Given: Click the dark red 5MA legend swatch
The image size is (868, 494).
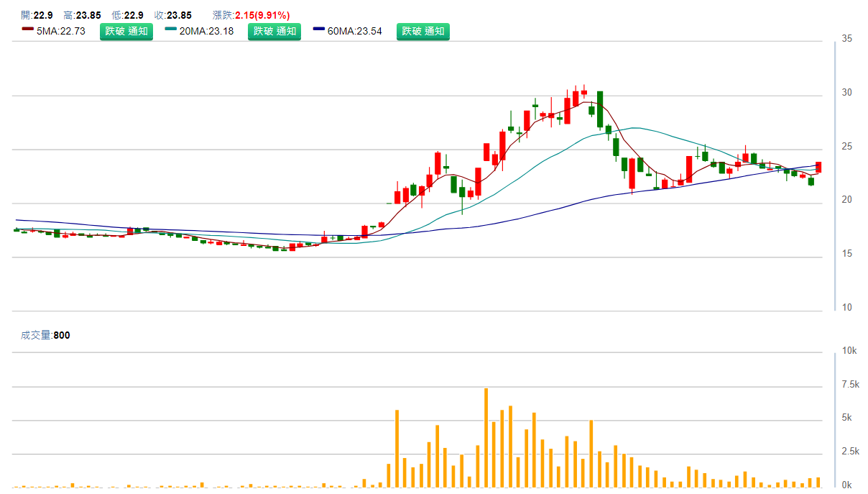Looking at the screenshot, I should click(28, 29).
